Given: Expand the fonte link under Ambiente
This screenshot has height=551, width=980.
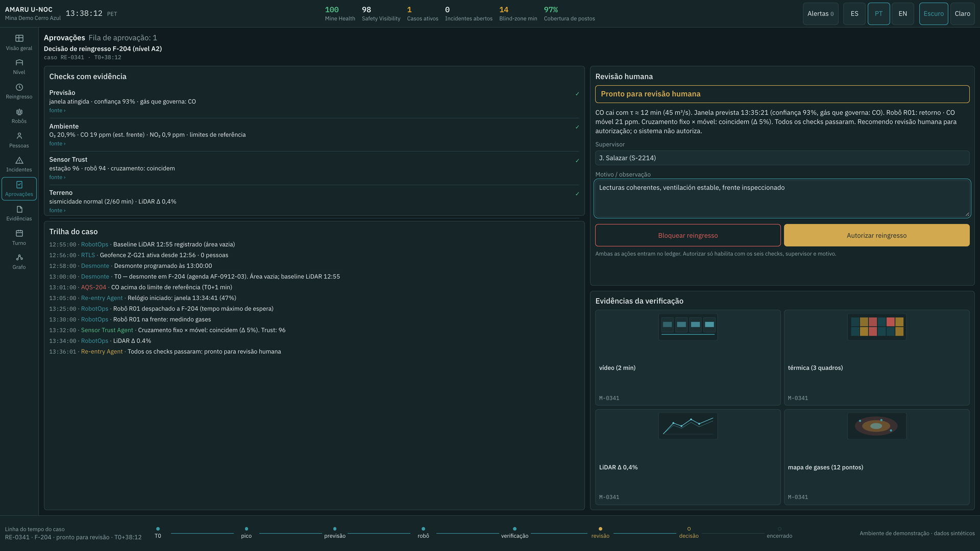Looking at the screenshot, I should 57,143.
